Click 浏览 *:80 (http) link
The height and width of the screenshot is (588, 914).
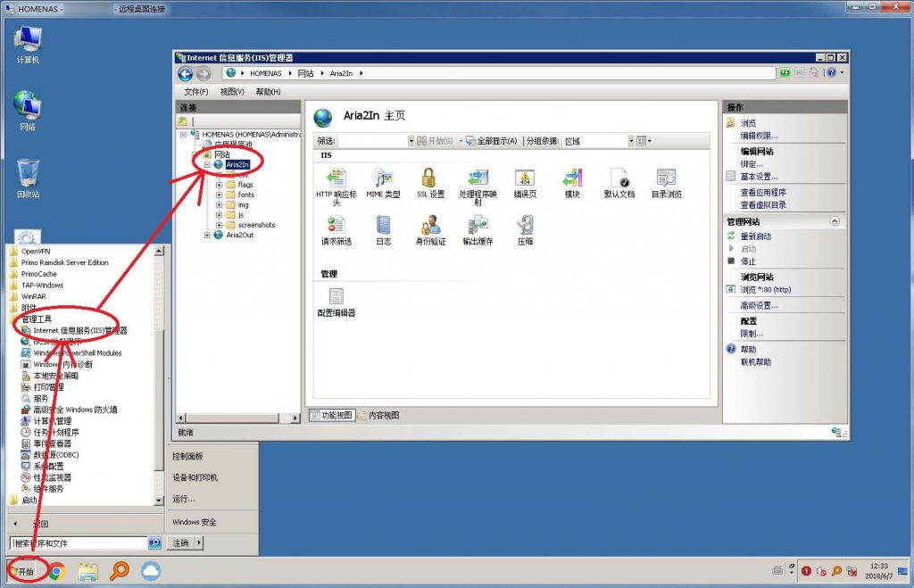[765, 289]
